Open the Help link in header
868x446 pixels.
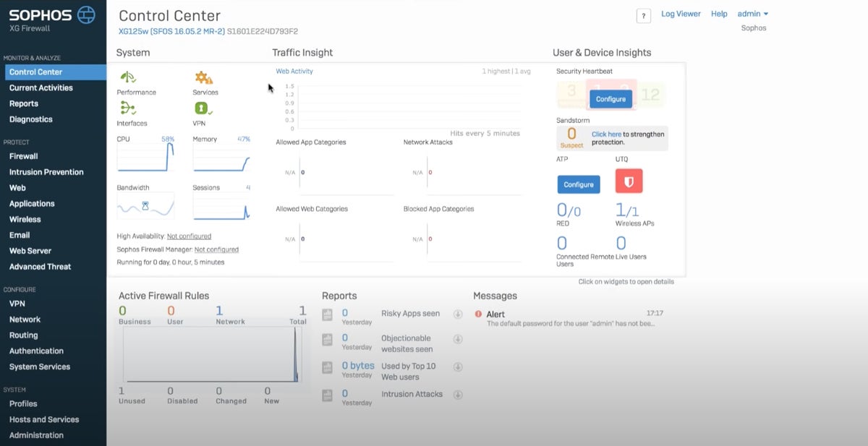[x=719, y=14]
